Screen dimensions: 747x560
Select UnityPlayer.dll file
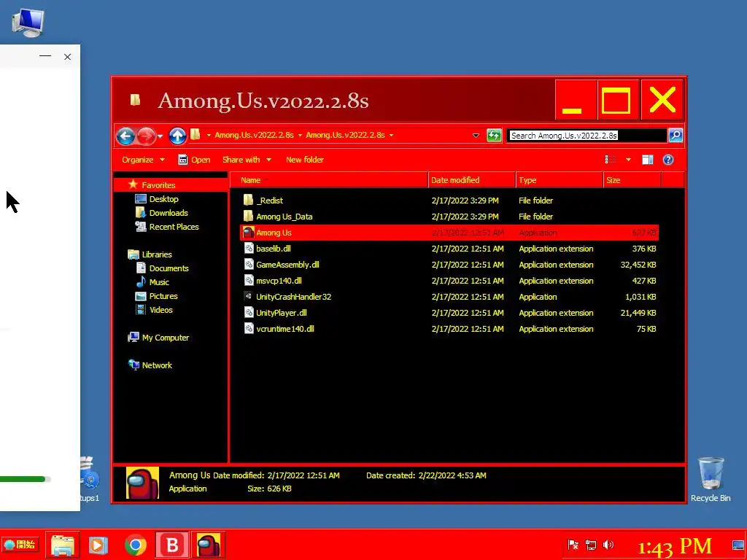point(449,313)
